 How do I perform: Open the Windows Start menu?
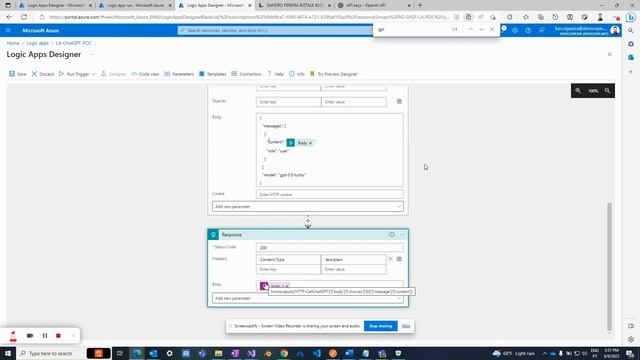pyautogui.click(x=8, y=353)
